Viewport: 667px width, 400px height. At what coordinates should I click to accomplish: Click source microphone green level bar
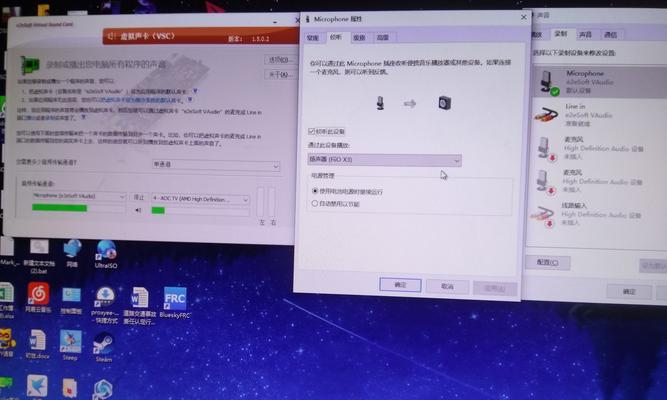pos(60,208)
